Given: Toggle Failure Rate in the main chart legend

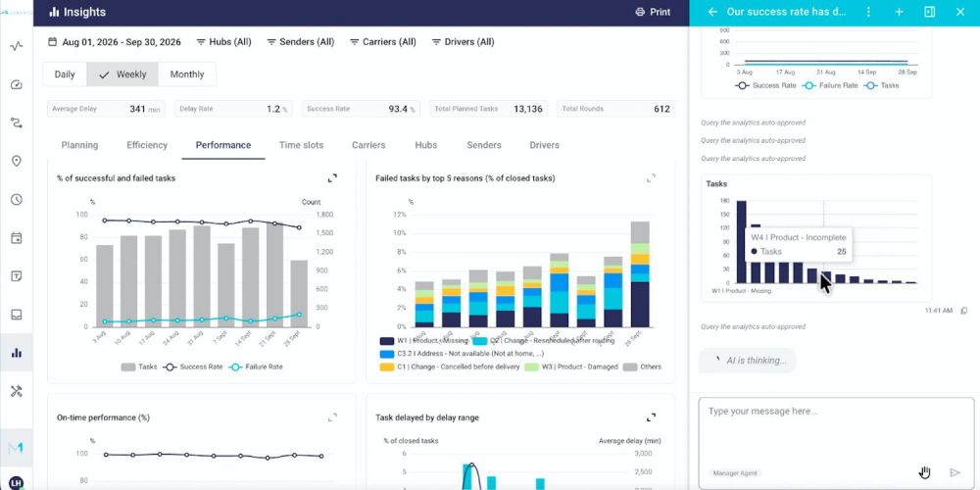Looking at the screenshot, I should [256, 367].
